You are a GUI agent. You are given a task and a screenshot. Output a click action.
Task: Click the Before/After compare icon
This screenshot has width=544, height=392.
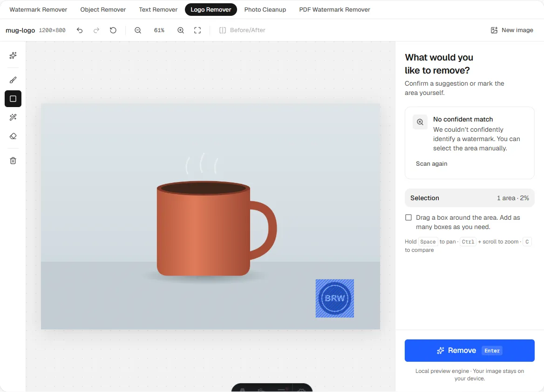222,30
